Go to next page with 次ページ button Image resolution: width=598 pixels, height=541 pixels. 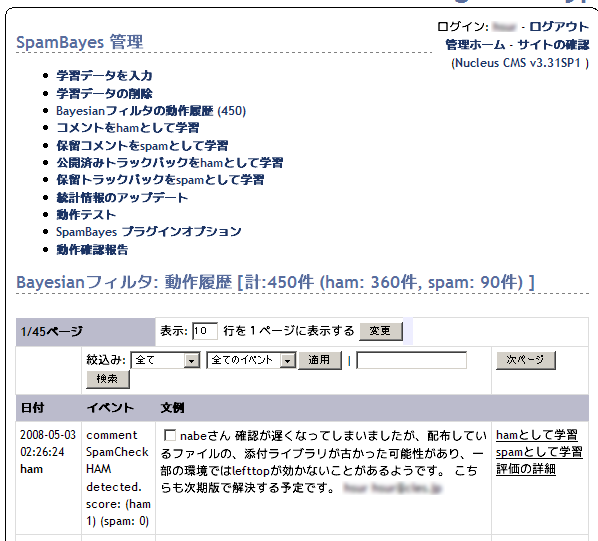[x=526, y=360]
